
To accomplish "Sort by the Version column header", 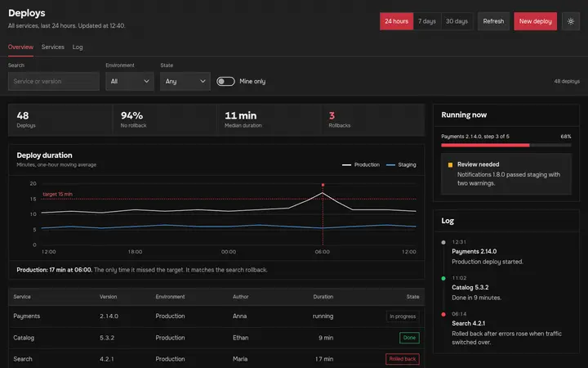I will [109, 297].
